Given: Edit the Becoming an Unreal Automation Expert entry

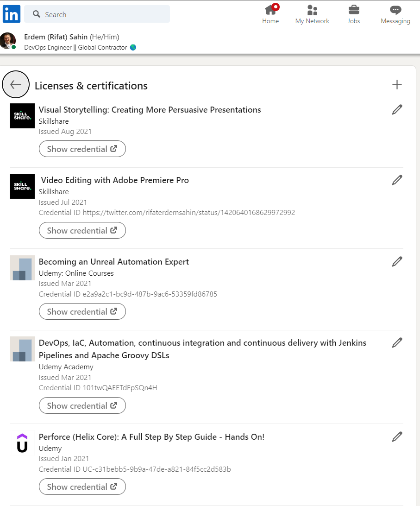Looking at the screenshot, I should click(x=397, y=262).
